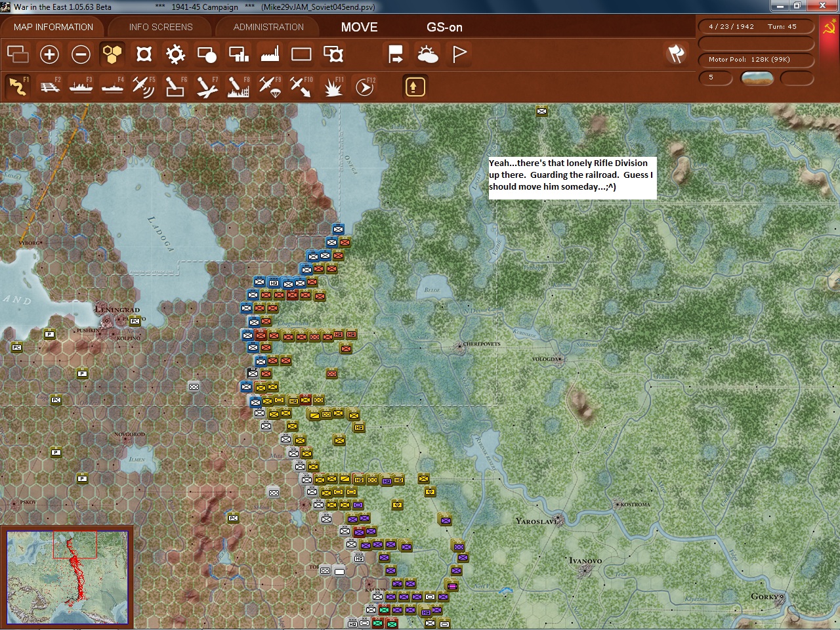Viewport: 840px width, 630px height.
Task: Click the four-cornered ring toolbar icon
Action: (x=144, y=54)
